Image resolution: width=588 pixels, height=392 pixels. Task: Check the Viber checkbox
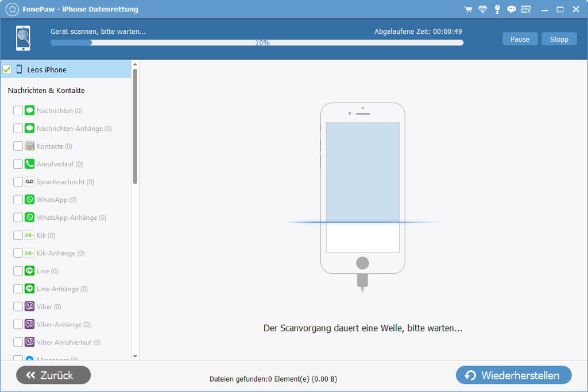[x=18, y=306]
